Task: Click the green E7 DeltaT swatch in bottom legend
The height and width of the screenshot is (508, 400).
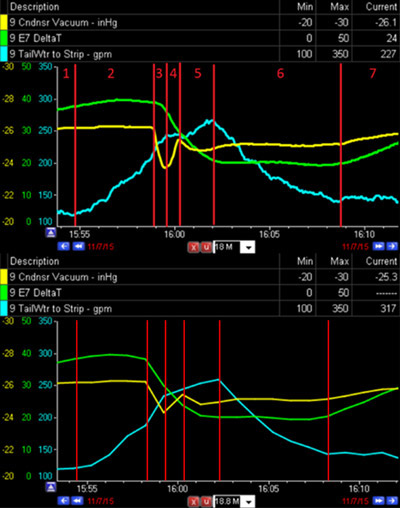Action: pyautogui.click(x=3, y=293)
